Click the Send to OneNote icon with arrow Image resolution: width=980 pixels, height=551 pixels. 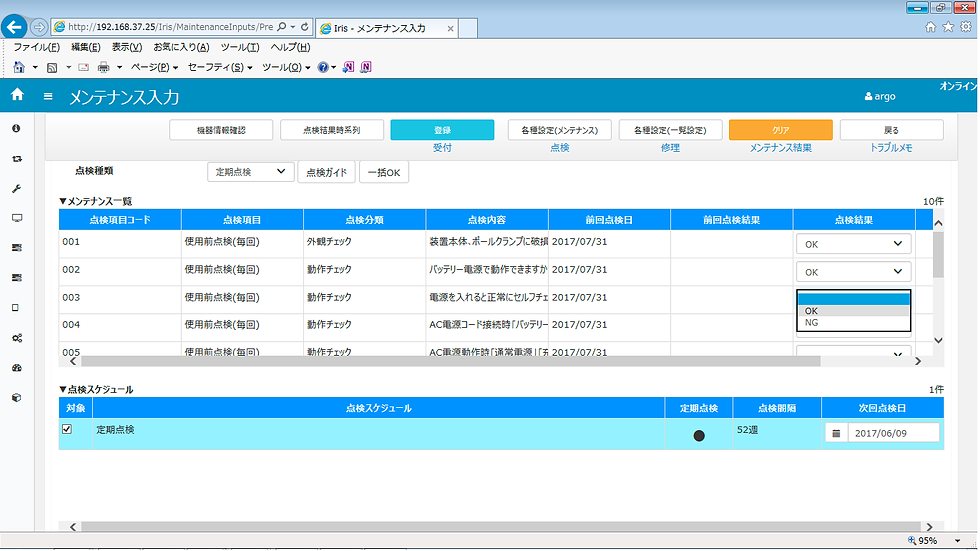[348, 67]
